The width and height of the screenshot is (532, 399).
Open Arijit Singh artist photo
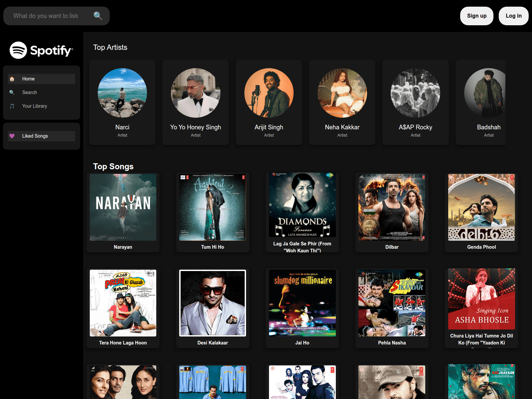(269, 93)
